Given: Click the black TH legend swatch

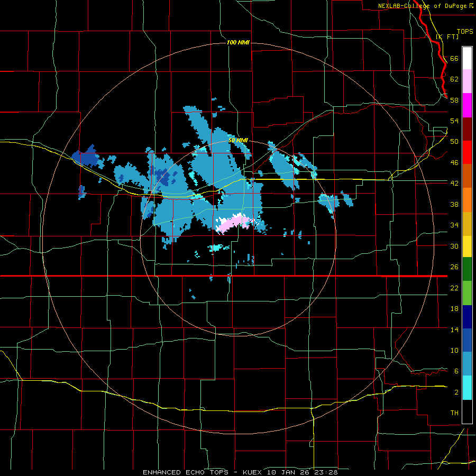Looking at the screenshot, I should click(467, 411).
